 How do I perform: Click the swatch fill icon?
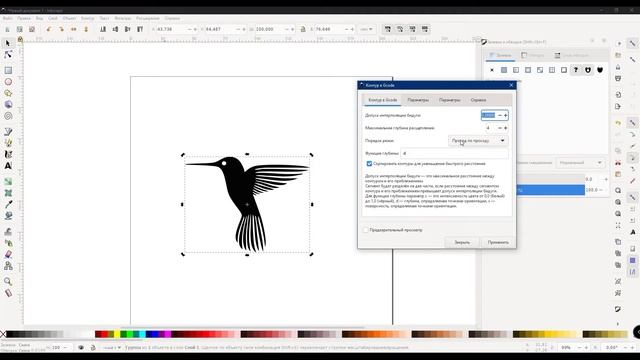coord(564,70)
